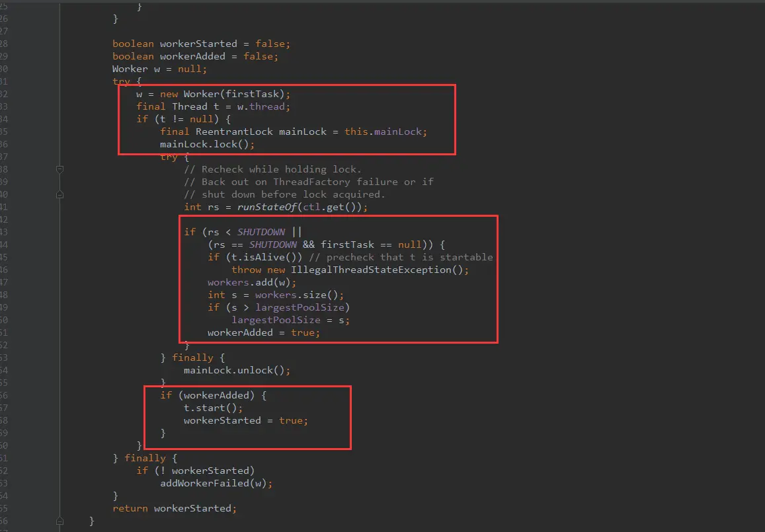Viewport: 765px width, 532px height.
Task: Click 'w = new Worker(firstTask);' statement
Action: coord(213,94)
